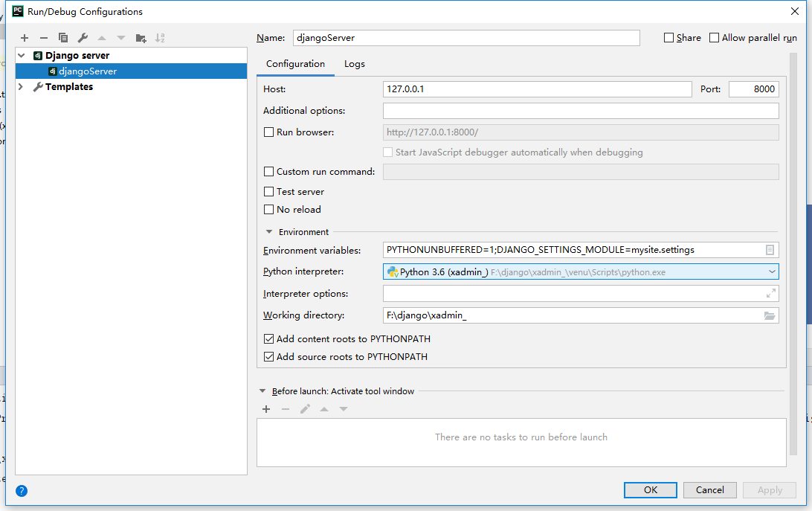Switch to Logs tab
The height and width of the screenshot is (511, 812).
coord(355,64)
